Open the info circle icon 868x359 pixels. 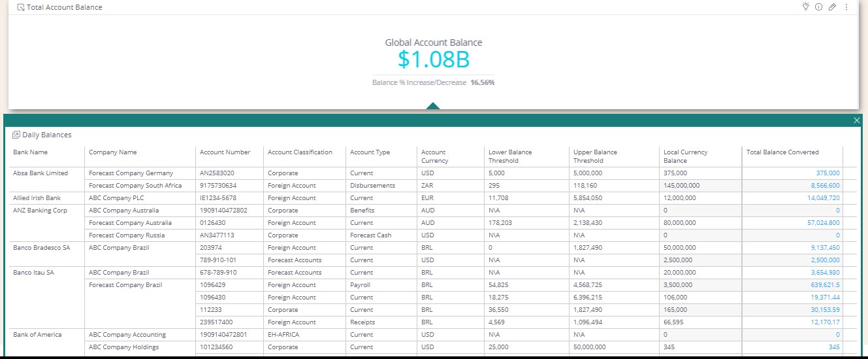[818, 7]
